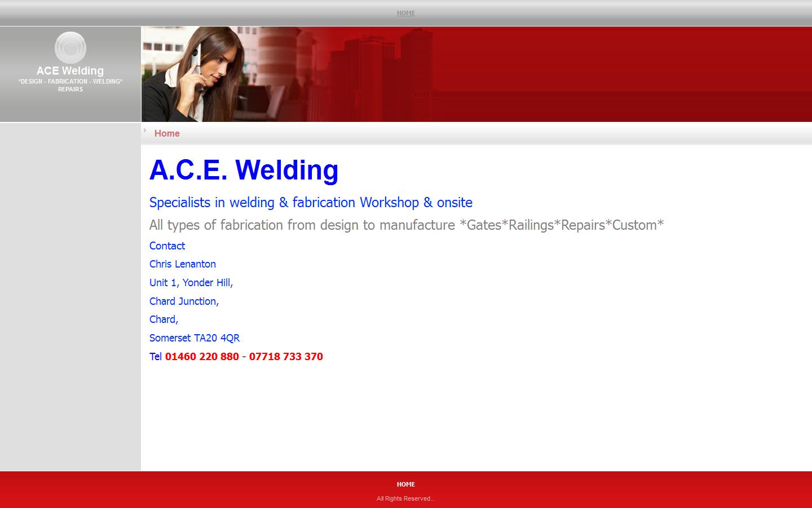This screenshot has height=508, width=812.
Task: Click the circular ACE Welding logo icon
Action: pos(70,48)
